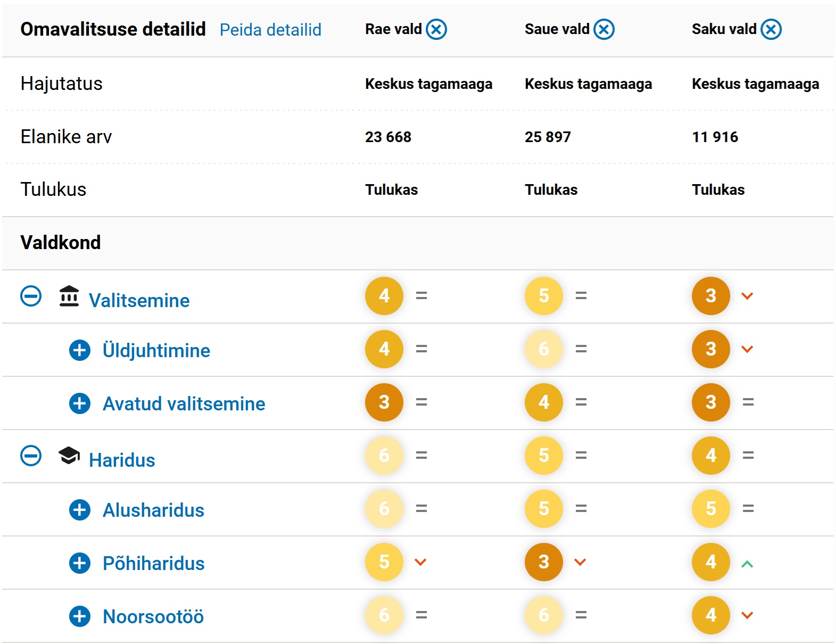Screen dimensions: 836x644
Task: Remove Rae vald from comparison
Action: click(x=436, y=29)
